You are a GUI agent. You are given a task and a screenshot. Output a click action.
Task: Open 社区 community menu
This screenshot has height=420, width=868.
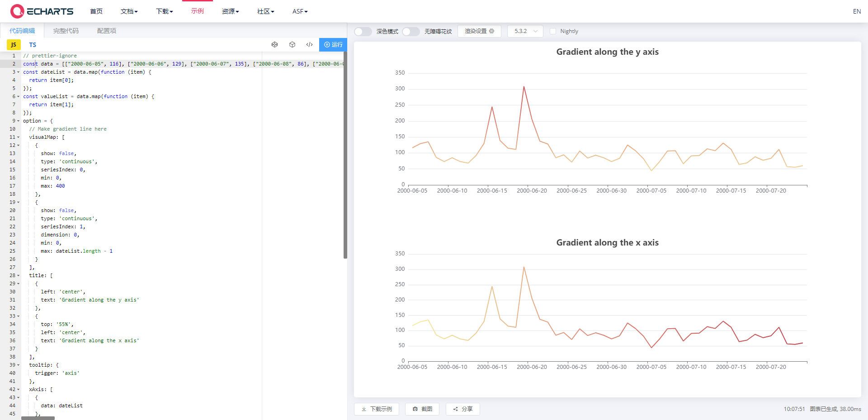[x=265, y=11]
